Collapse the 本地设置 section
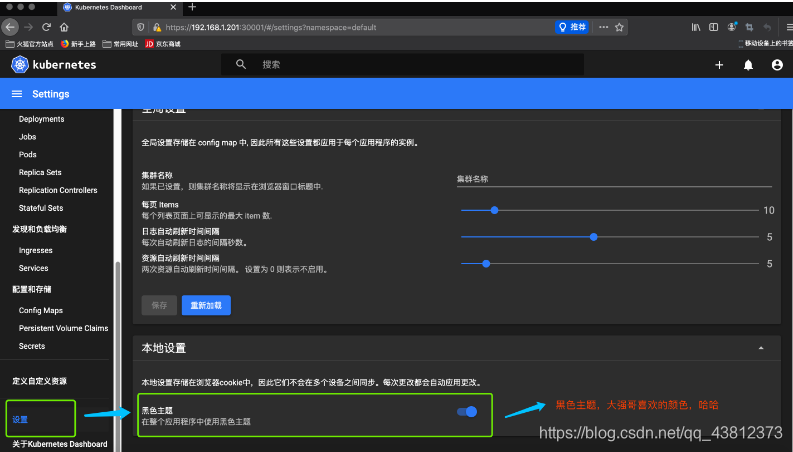Image resolution: width=793 pixels, height=452 pixels. tap(761, 348)
